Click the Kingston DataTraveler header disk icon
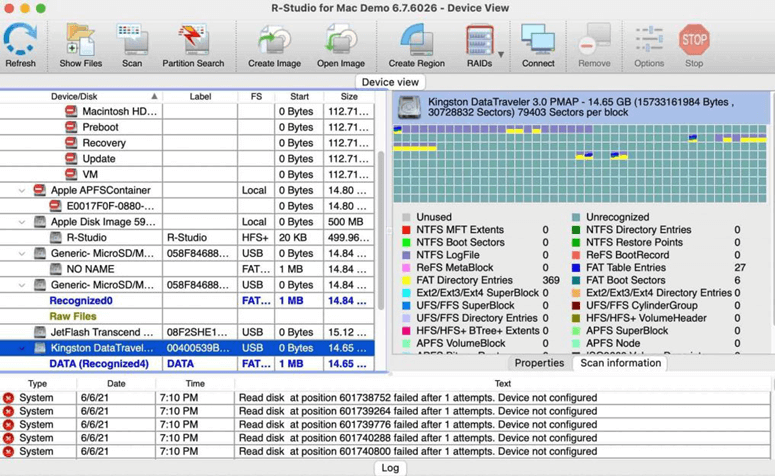This screenshot has height=476, width=775. pyautogui.click(x=409, y=107)
